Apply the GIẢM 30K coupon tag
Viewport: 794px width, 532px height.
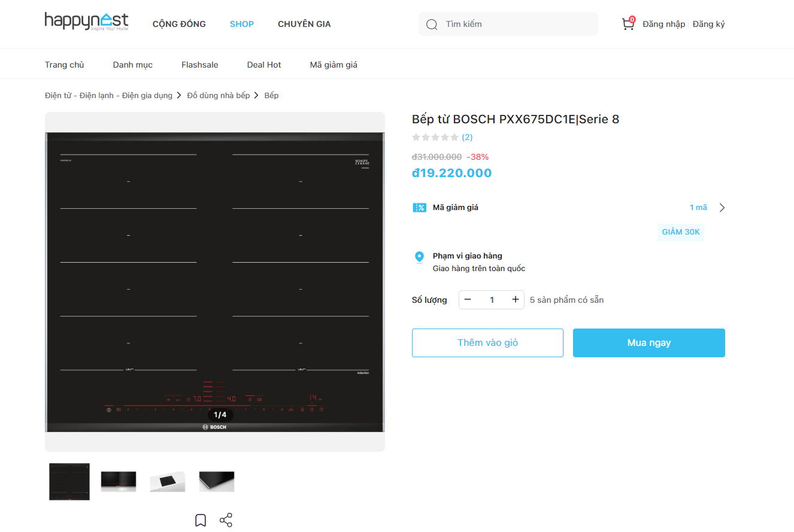point(681,232)
